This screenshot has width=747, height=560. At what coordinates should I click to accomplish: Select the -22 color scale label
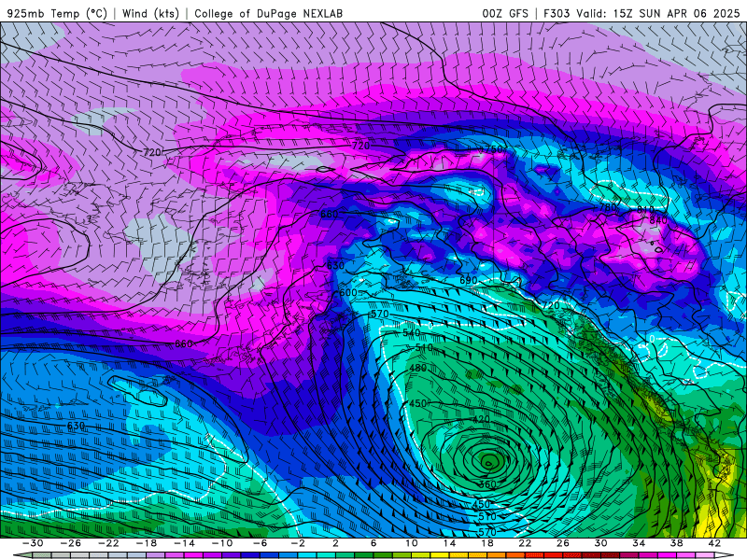108,543
